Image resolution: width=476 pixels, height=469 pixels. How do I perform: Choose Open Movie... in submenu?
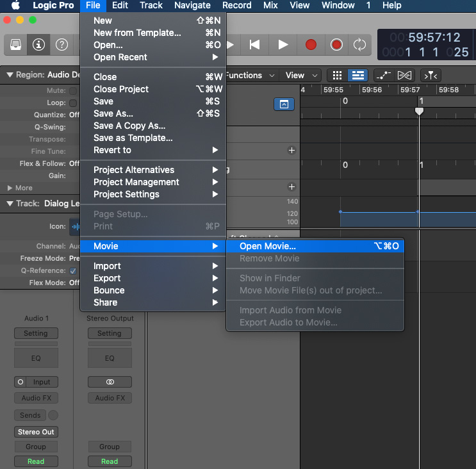[x=315, y=246]
